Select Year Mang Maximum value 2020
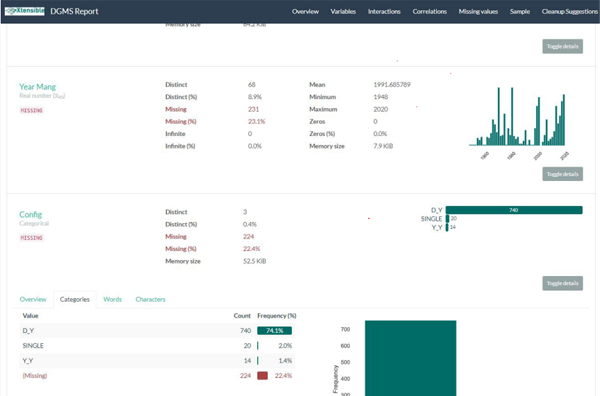The image size is (600, 396). (381, 109)
